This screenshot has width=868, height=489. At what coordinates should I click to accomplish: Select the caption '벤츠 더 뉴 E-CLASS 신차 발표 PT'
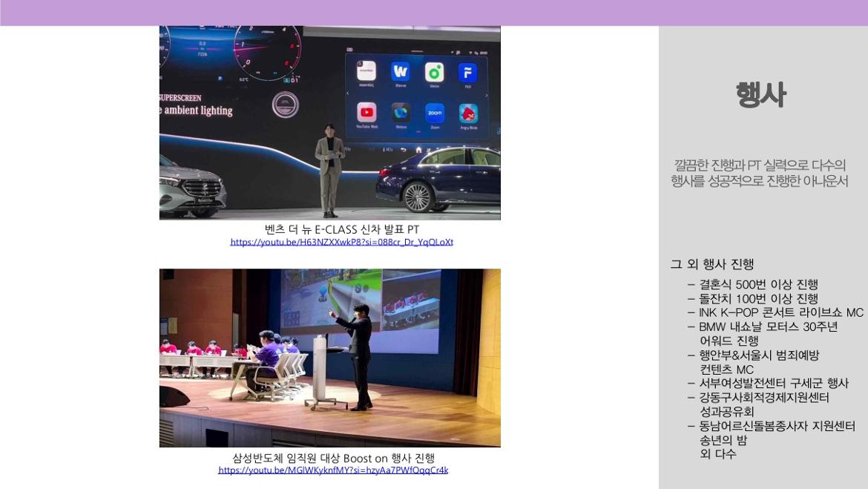(x=341, y=229)
